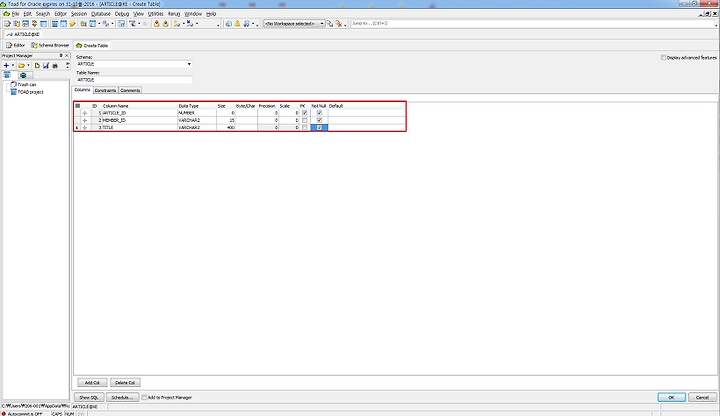Click the blue plus add icon in Project Manager
This screenshot has width=720, height=416.
pos(6,66)
